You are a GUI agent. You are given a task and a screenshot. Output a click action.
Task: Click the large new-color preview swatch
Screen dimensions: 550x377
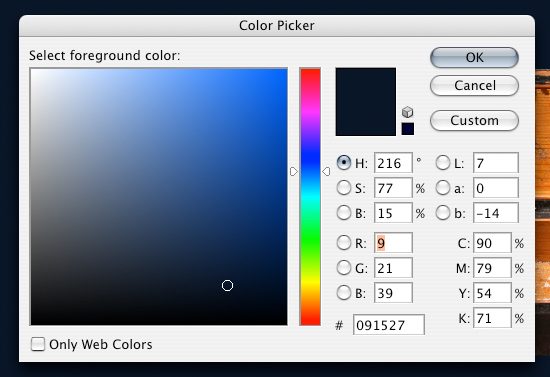tap(366, 102)
